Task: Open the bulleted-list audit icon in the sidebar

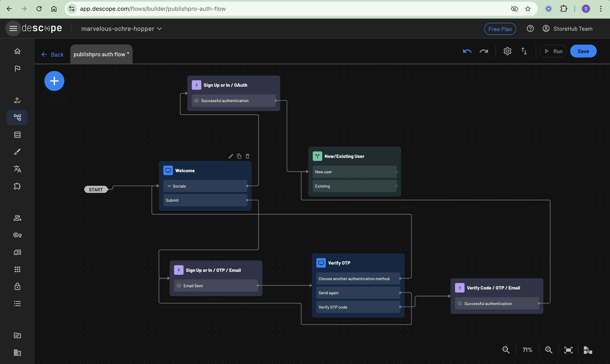Action: coord(17,304)
